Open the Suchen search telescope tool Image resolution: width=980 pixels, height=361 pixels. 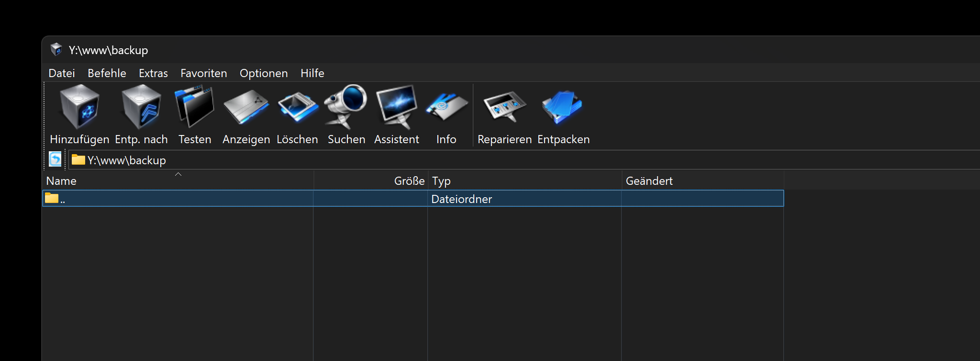pyautogui.click(x=346, y=107)
